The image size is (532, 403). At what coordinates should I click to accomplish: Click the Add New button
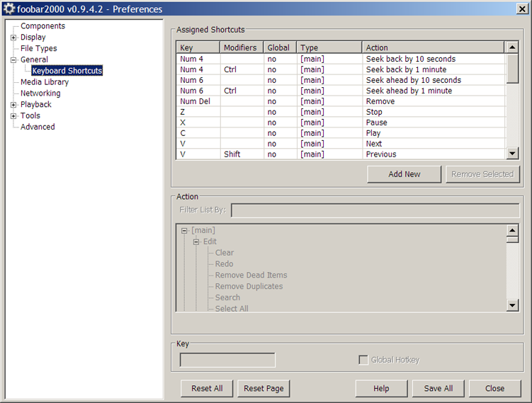click(x=404, y=174)
